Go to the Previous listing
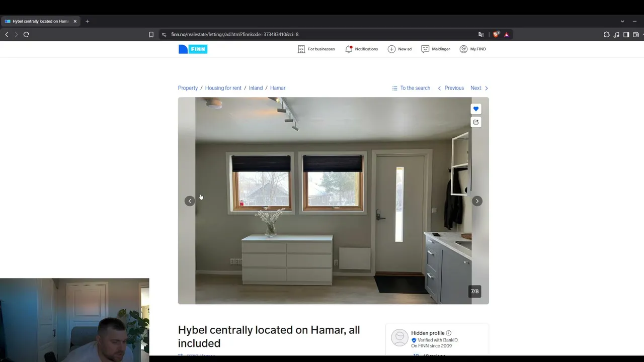This screenshot has width=644, height=362. 451,88
